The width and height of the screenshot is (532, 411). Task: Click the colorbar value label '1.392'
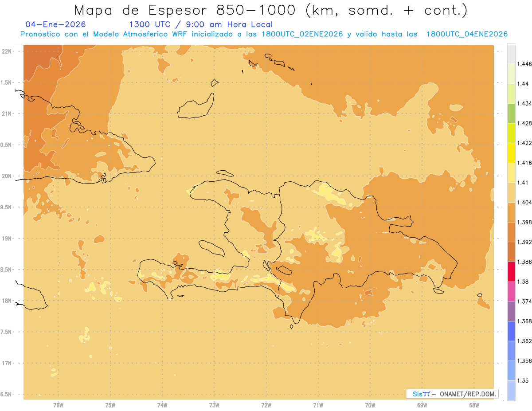[524, 242]
